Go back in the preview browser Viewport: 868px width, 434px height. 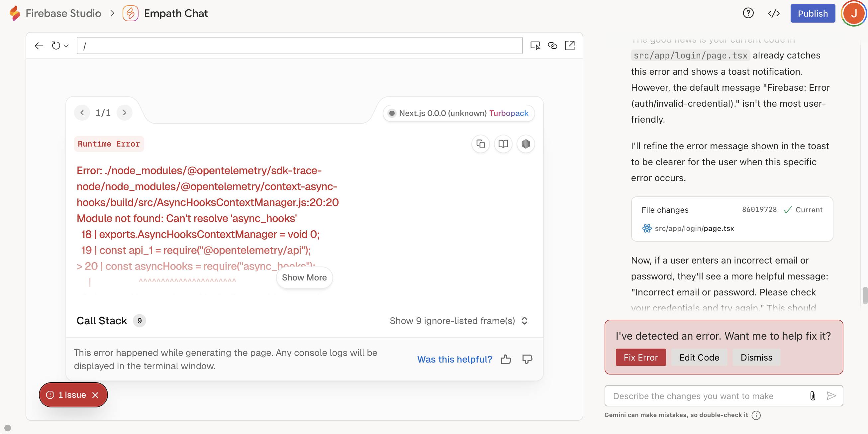39,46
